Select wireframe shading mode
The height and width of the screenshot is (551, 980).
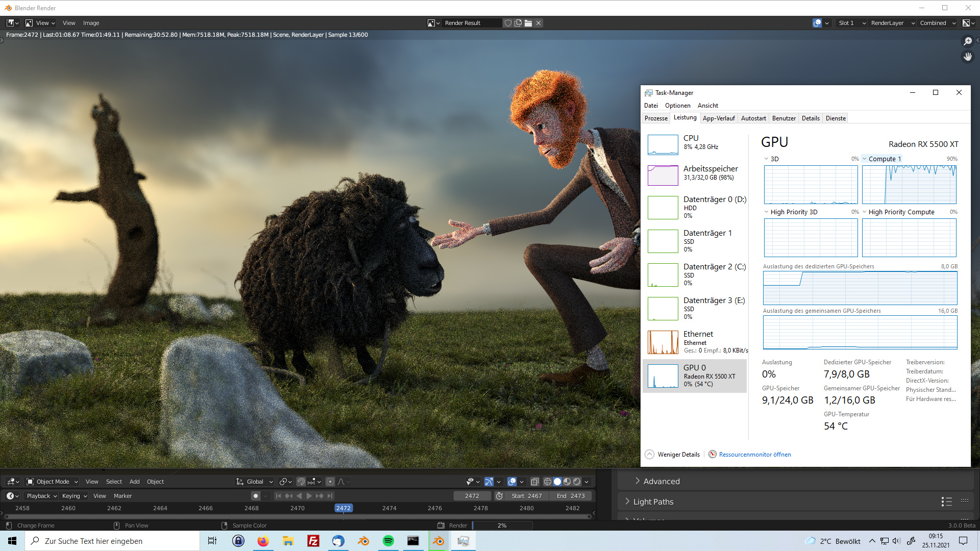pyautogui.click(x=548, y=482)
